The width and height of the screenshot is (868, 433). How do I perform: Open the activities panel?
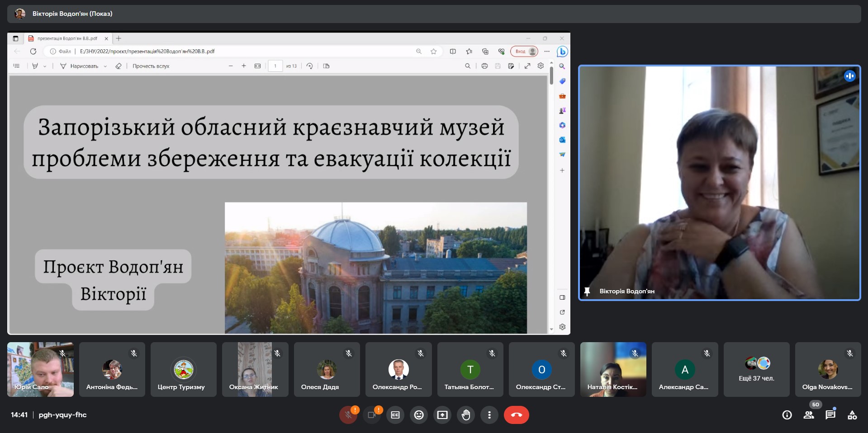[x=852, y=415]
